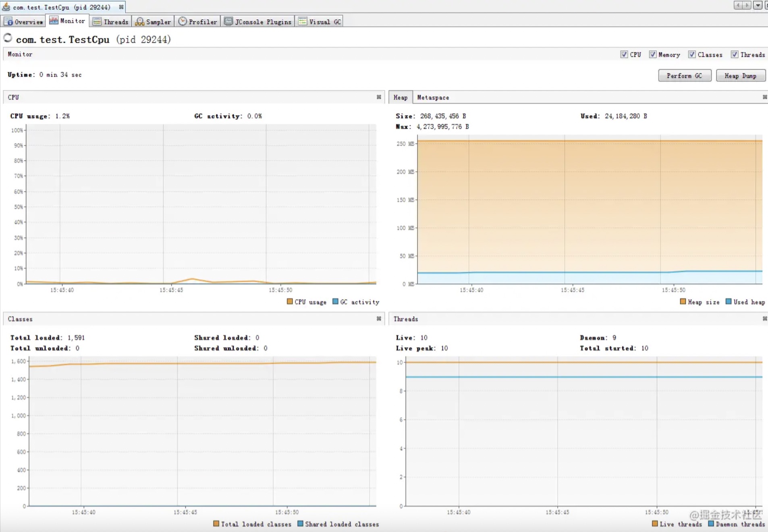Open the Visual GC tab
The width and height of the screenshot is (768, 532).
click(x=320, y=22)
